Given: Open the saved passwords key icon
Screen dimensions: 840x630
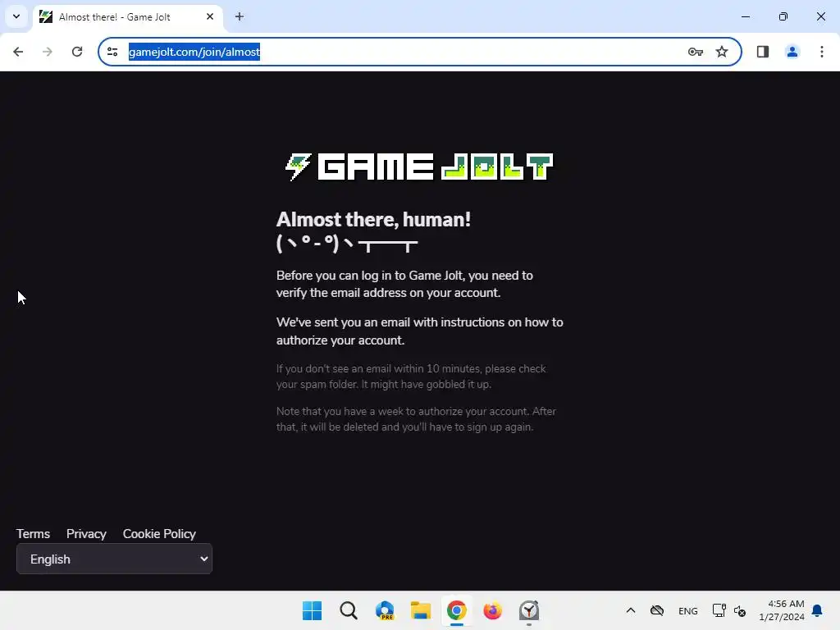Looking at the screenshot, I should click(696, 52).
